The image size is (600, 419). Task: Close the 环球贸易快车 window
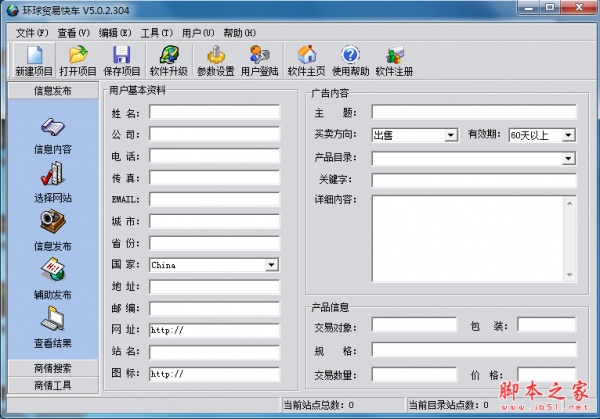[x=579, y=7]
